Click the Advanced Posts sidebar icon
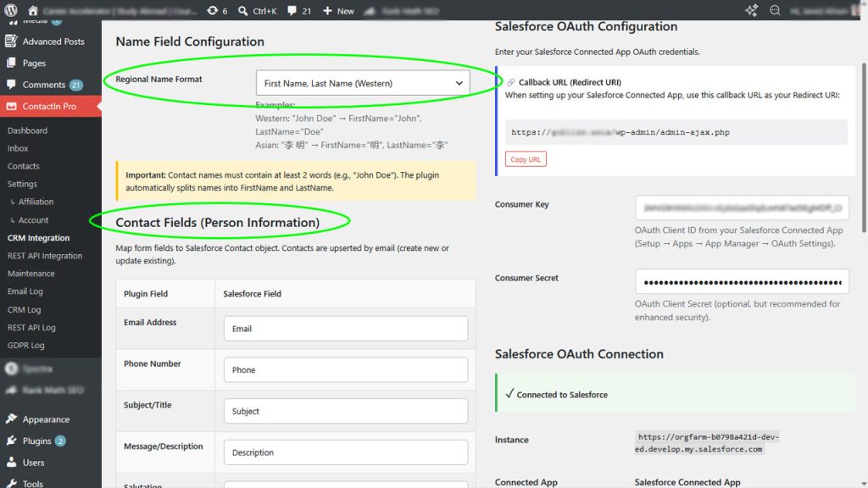The image size is (868, 488). point(11,41)
